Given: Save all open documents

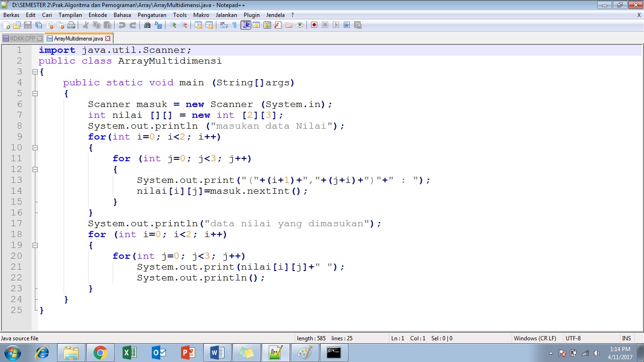Looking at the screenshot, I should pyautogui.click(x=40, y=25).
